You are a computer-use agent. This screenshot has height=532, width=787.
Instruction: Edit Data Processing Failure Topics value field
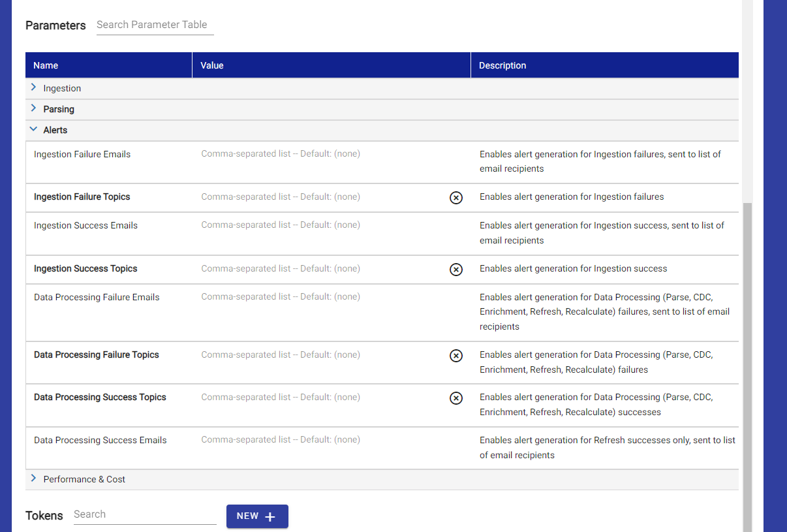click(323, 355)
